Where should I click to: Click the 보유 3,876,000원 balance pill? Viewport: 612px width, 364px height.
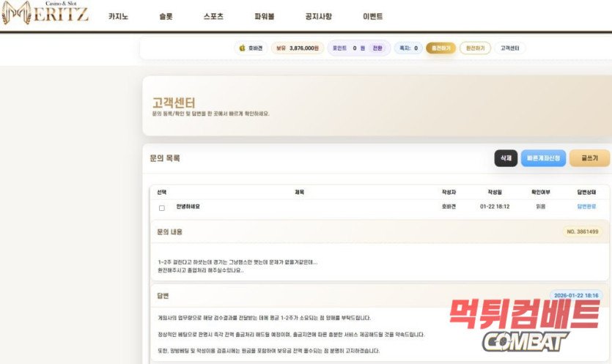coord(298,48)
